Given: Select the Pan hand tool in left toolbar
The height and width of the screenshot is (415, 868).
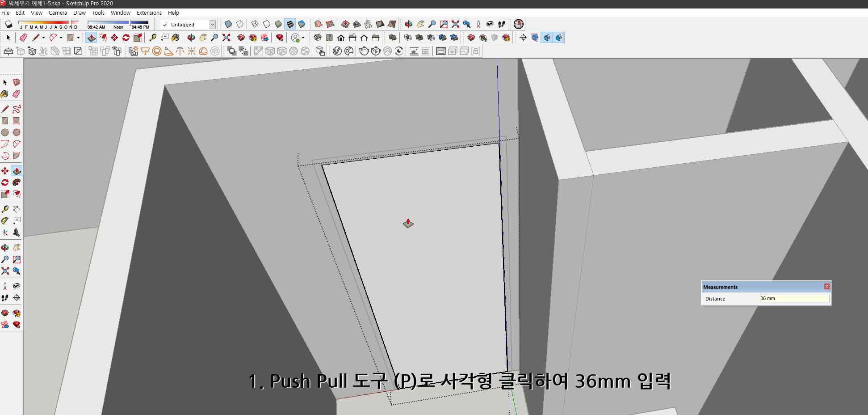Looking at the screenshot, I should [x=17, y=247].
